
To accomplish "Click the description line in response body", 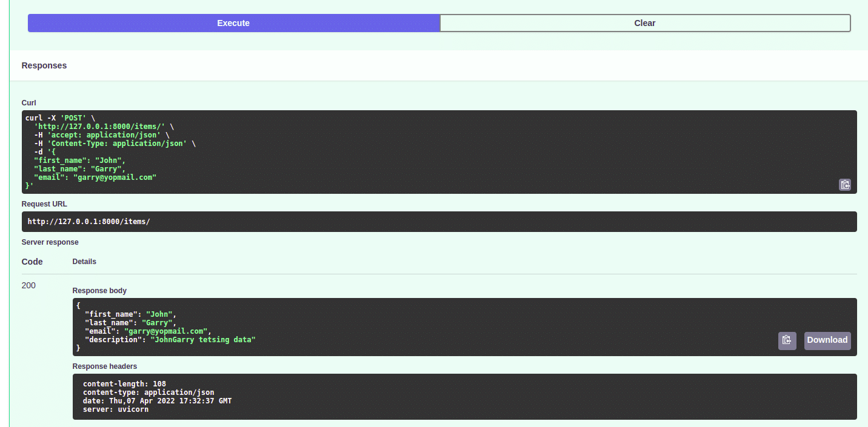I will click(170, 340).
